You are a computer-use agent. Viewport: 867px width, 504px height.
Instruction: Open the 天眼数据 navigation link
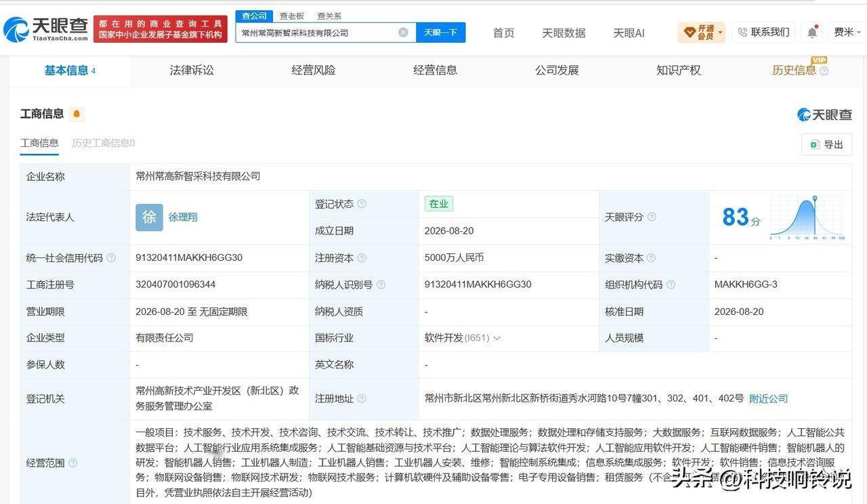tap(564, 33)
